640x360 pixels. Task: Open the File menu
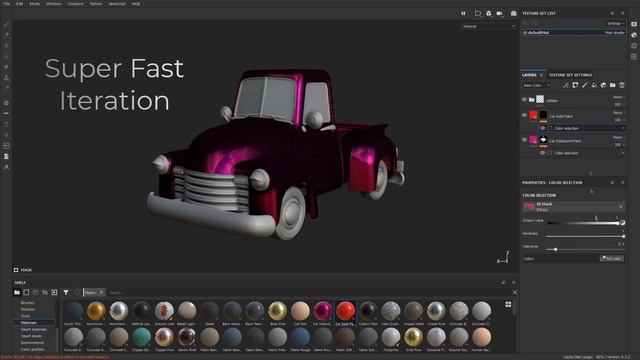tap(7, 4)
